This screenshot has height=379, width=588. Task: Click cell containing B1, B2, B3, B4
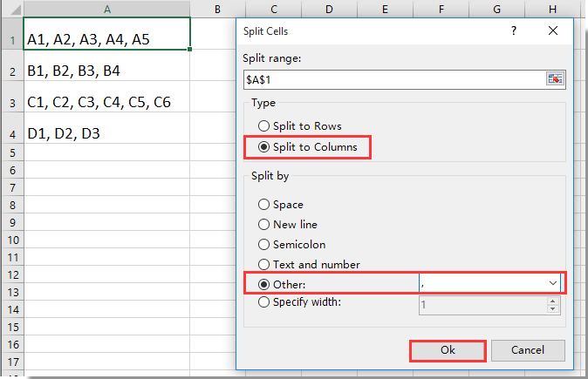(x=107, y=65)
